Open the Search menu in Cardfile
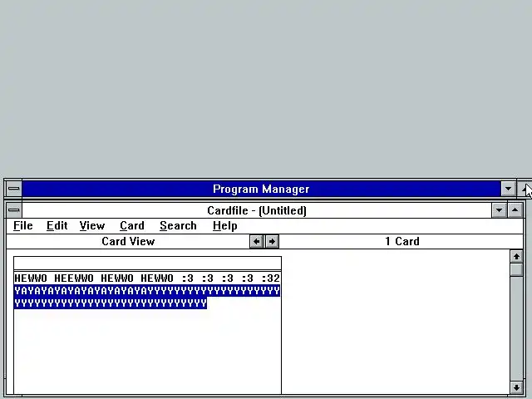The image size is (532, 399). pos(178,225)
